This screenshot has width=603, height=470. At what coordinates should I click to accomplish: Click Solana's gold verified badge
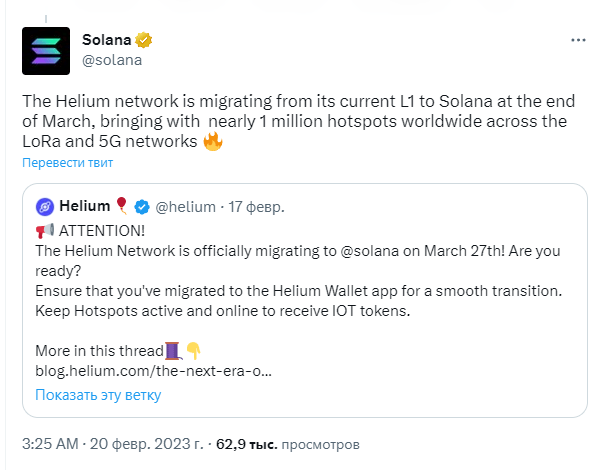[x=143, y=40]
